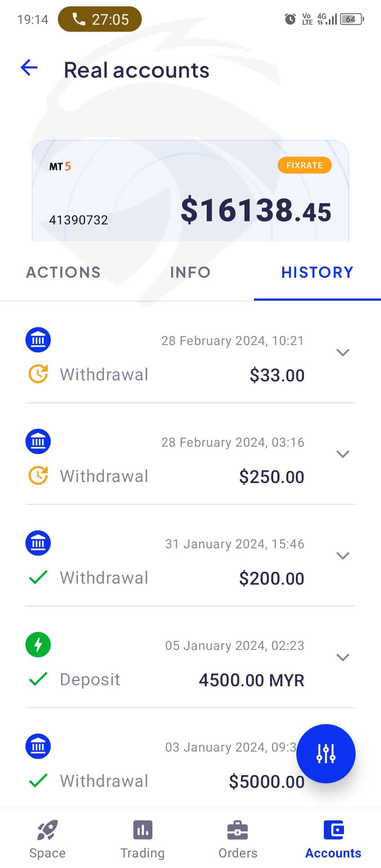
Task: Expand the $33.00 withdrawal details
Action: (x=343, y=352)
